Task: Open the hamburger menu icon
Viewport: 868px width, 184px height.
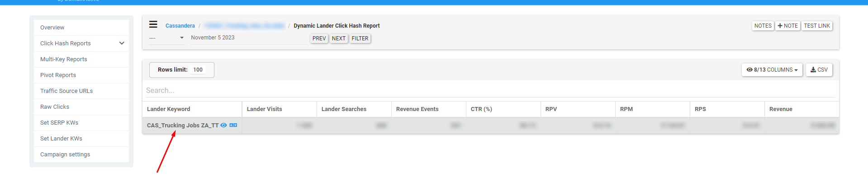Action: click(x=153, y=24)
